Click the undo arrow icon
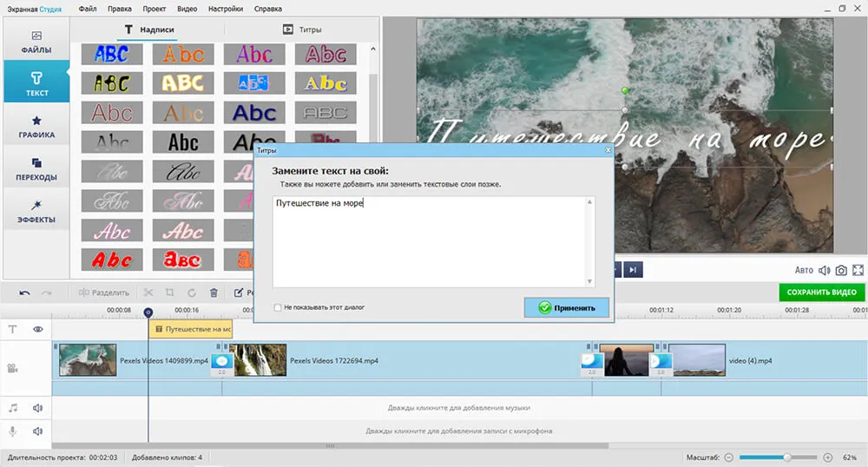 coord(24,293)
